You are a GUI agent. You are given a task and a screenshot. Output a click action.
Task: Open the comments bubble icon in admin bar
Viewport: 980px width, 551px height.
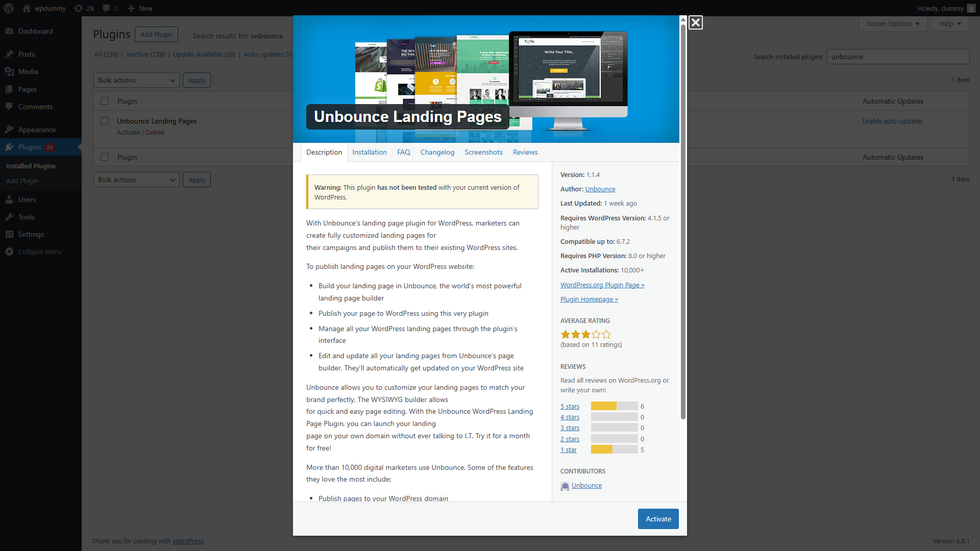coord(106,8)
